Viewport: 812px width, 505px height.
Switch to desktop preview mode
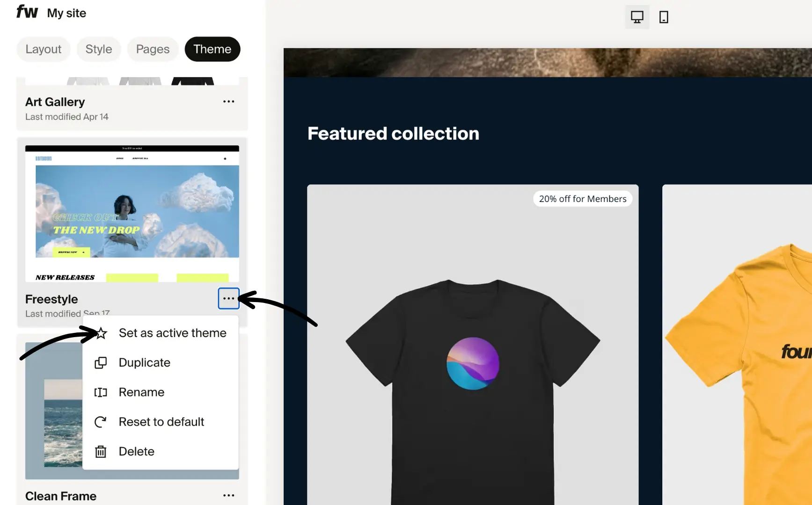[x=637, y=17]
